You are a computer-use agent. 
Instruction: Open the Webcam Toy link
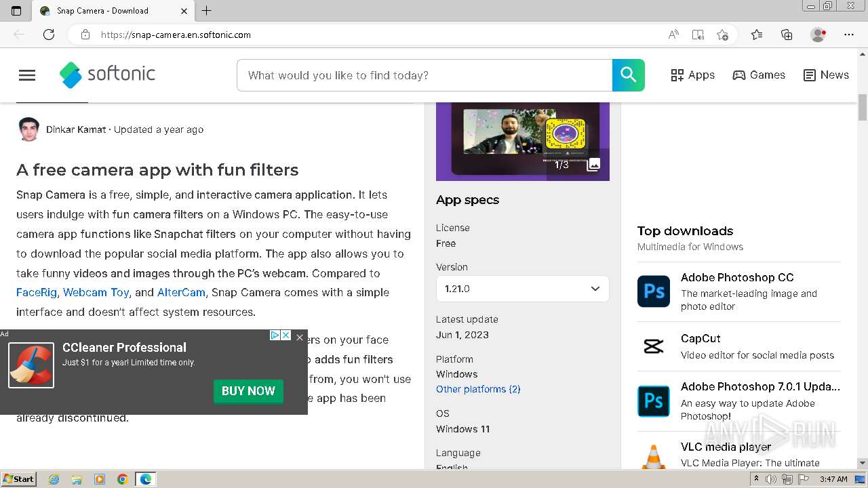96,292
